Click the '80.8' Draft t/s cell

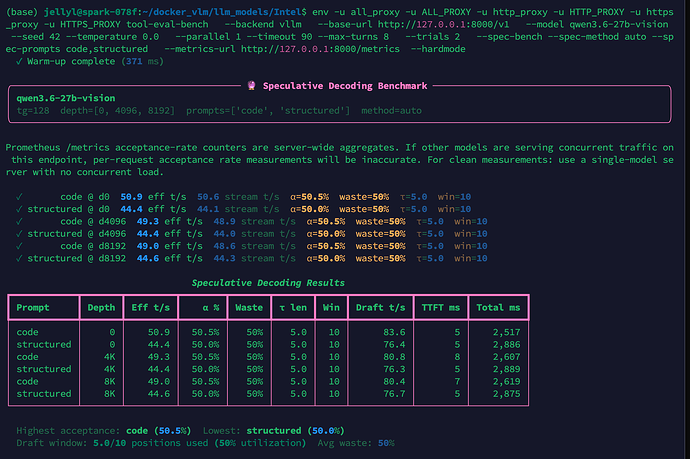394,357
